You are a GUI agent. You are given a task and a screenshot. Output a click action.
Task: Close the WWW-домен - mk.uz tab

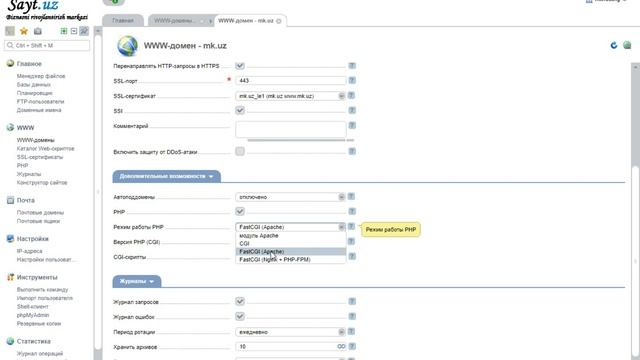[x=279, y=21]
